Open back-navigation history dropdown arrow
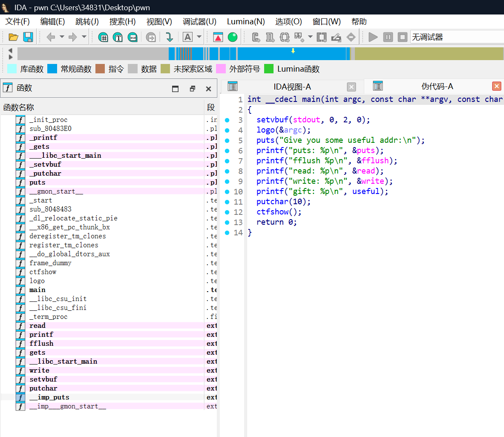Viewport: 504px width, 437px height. [x=62, y=37]
